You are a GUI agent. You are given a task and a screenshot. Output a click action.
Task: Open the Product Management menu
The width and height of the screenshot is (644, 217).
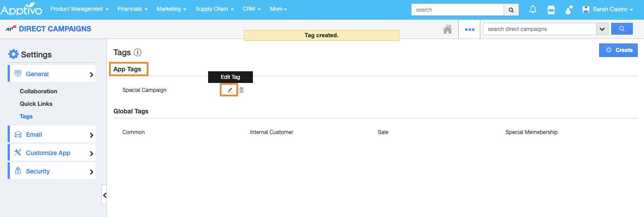tap(79, 9)
